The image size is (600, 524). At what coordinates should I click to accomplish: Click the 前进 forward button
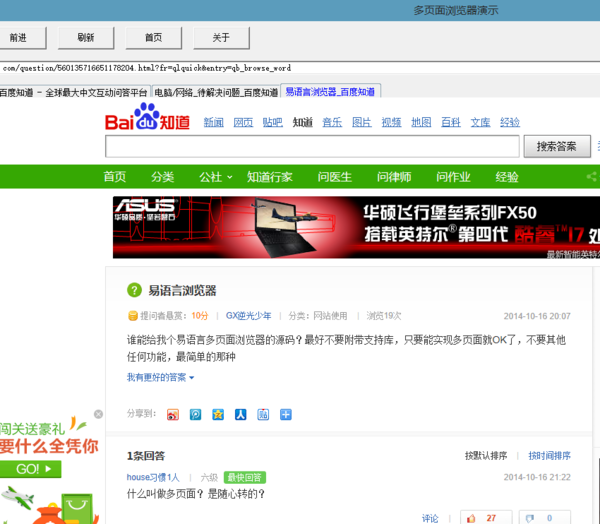tap(23, 38)
